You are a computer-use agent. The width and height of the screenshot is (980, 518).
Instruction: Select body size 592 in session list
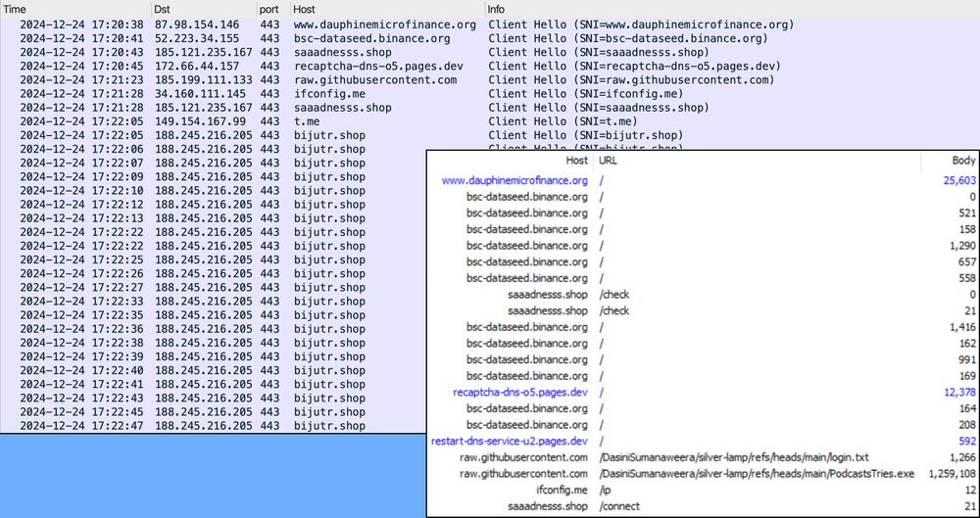point(967,442)
